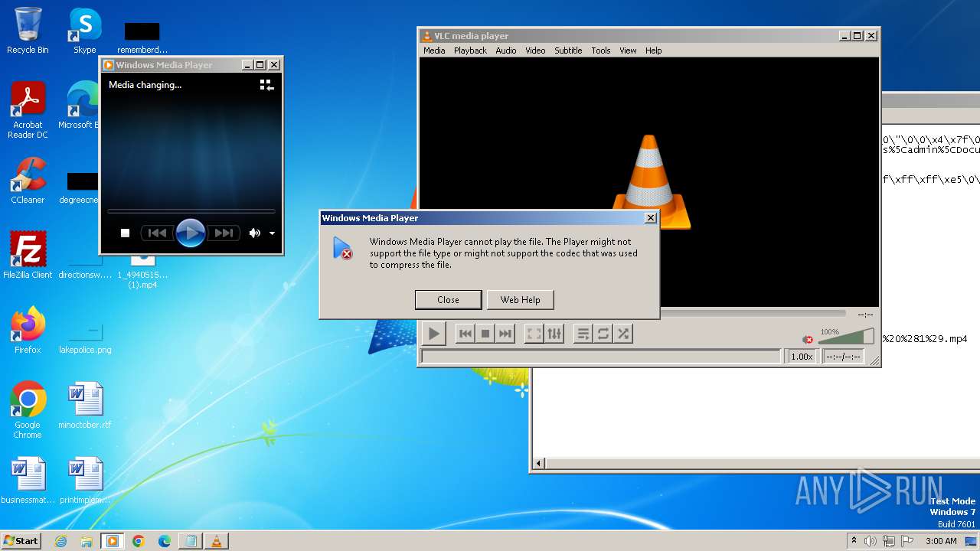Switch Windows Media Player to Library
Viewport: 980px width, 551px height.
(x=266, y=85)
